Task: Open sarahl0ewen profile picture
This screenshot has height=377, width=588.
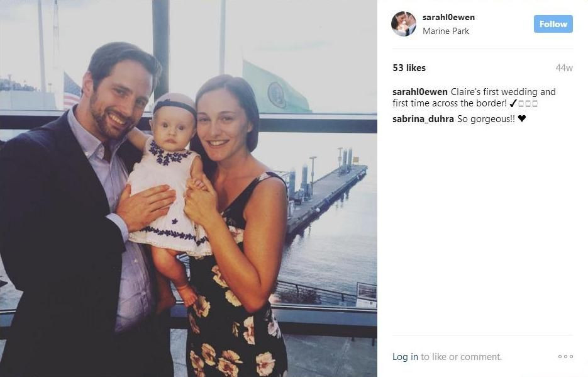Action: [x=404, y=24]
